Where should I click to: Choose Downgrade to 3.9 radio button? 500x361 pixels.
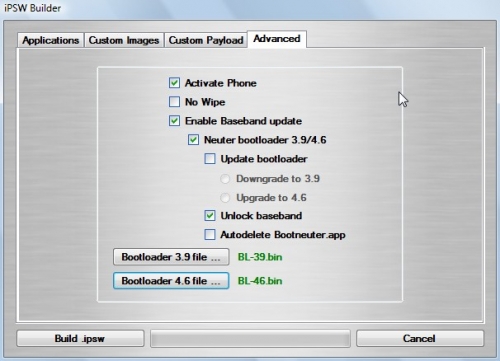(225, 179)
